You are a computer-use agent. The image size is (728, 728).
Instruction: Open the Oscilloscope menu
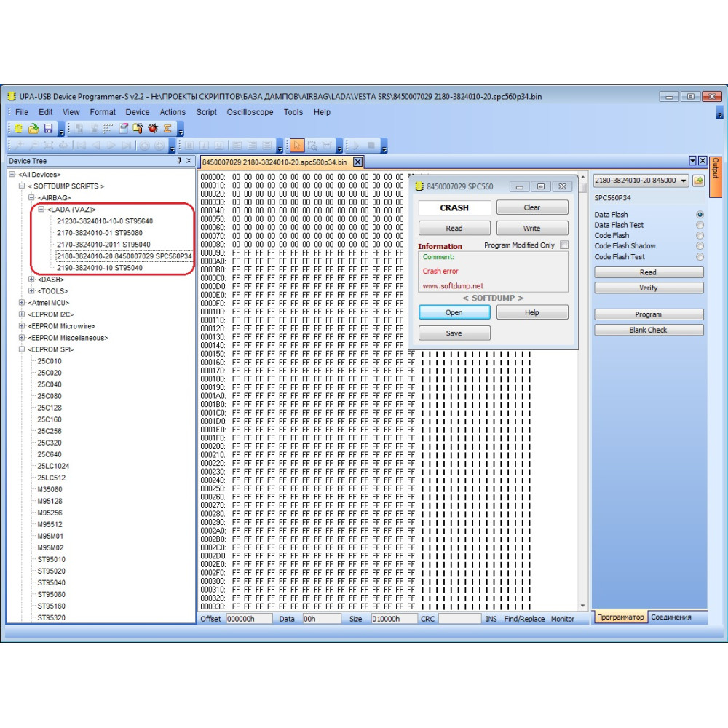(250, 112)
